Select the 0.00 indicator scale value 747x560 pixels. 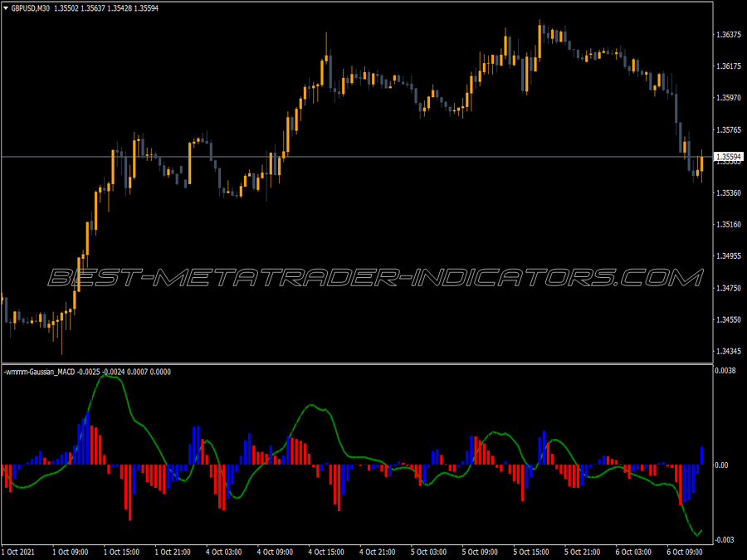point(722,465)
